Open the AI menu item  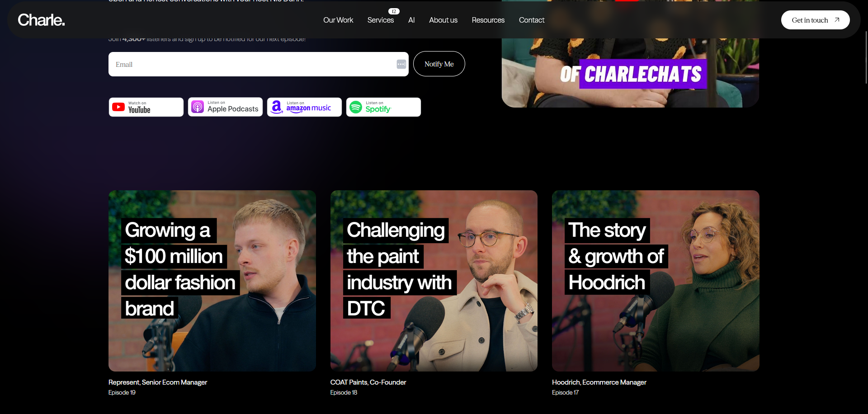411,20
